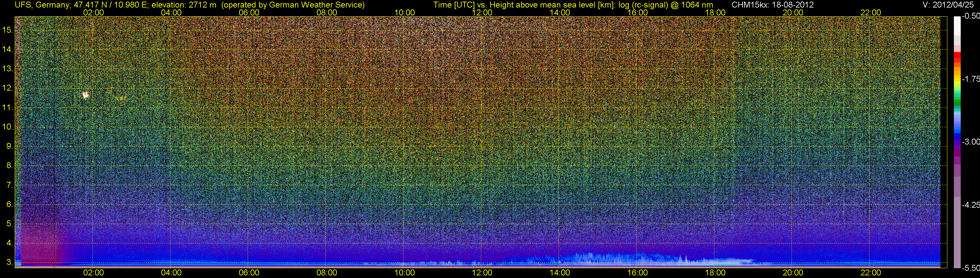Click the "12:00" label on the bottom time axis
The height and width of the screenshot is (278, 980).
click(x=482, y=273)
